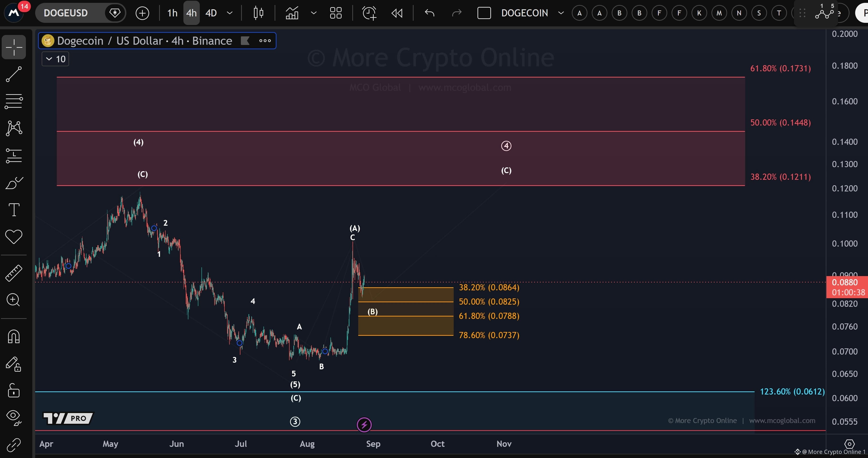868x458 pixels.
Task: Expand the time interval dropdown chevron
Action: tap(230, 13)
